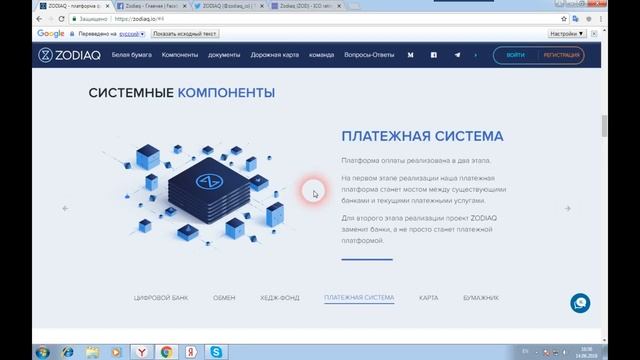Screen dimensions: 640x360
Task: Switch to the Twitter ZODIAQ tab
Action: pyautogui.click(x=230, y=6)
